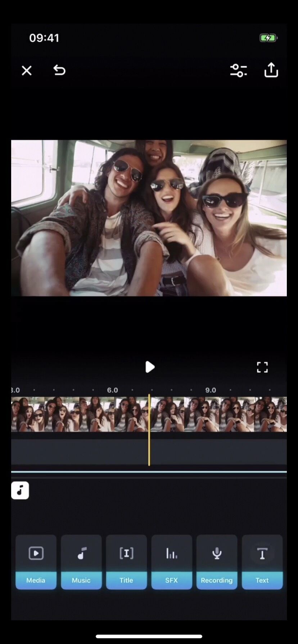Select the video clip filmstrip
The image size is (298, 644).
point(149,414)
